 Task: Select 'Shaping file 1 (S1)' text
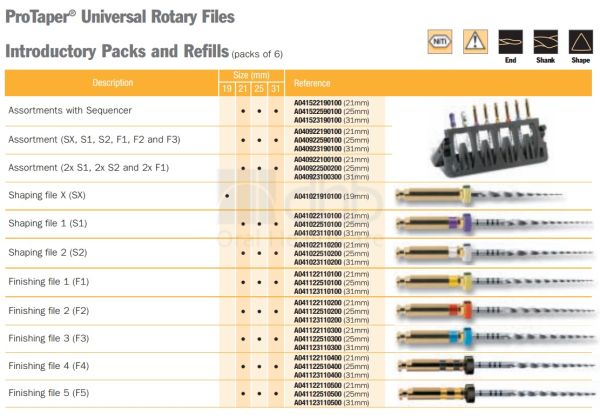click(47, 223)
